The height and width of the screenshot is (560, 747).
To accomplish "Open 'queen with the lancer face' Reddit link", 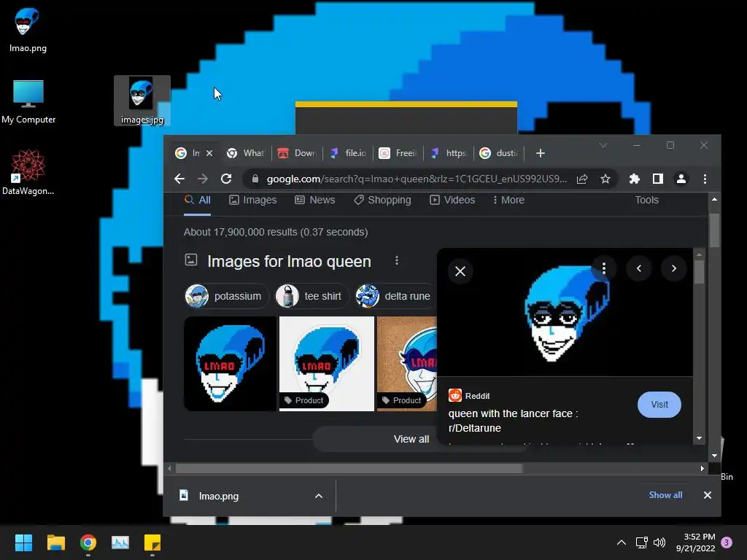I will (513, 421).
